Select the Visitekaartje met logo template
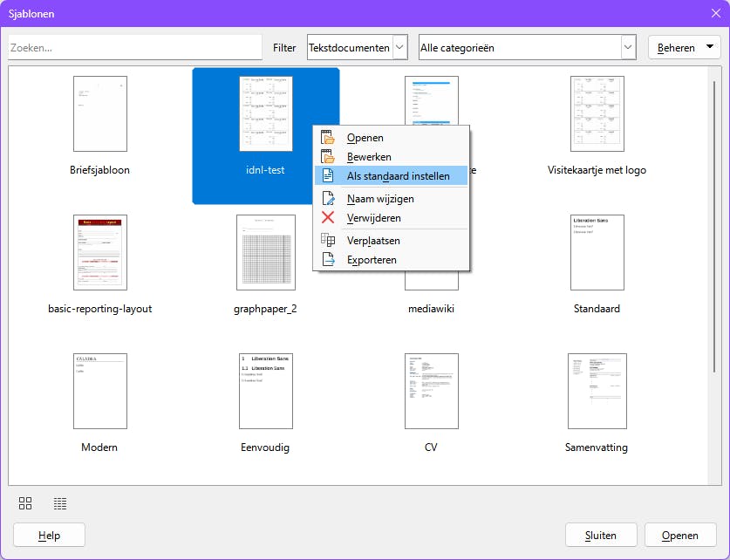Image resolution: width=730 pixels, height=560 pixels. [597, 114]
